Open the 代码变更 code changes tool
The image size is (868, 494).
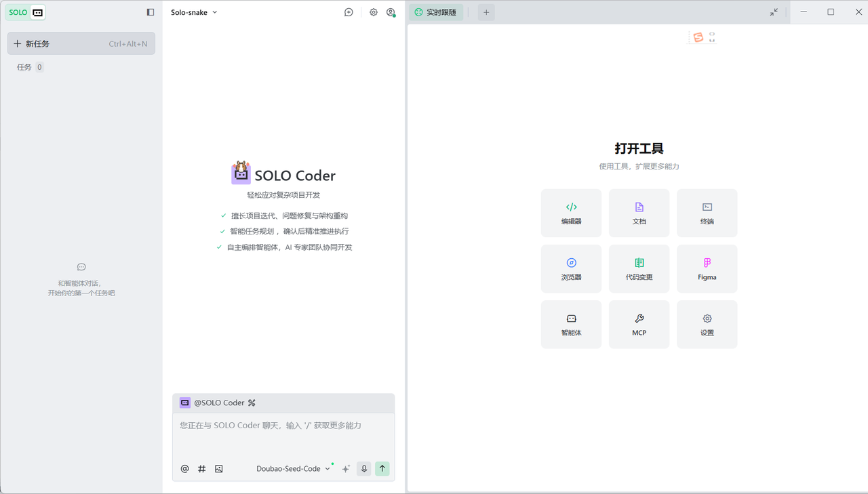pyautogui.click(x=639, y=268)
